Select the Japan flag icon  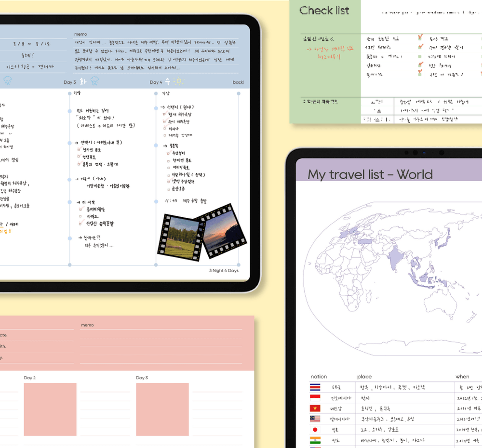315,430
